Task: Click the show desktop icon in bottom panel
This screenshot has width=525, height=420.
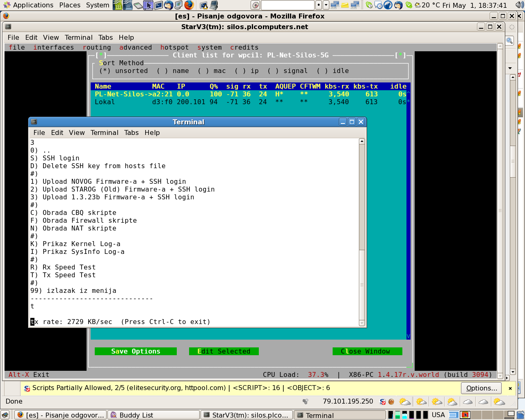Action: click(x=5, y=415)
